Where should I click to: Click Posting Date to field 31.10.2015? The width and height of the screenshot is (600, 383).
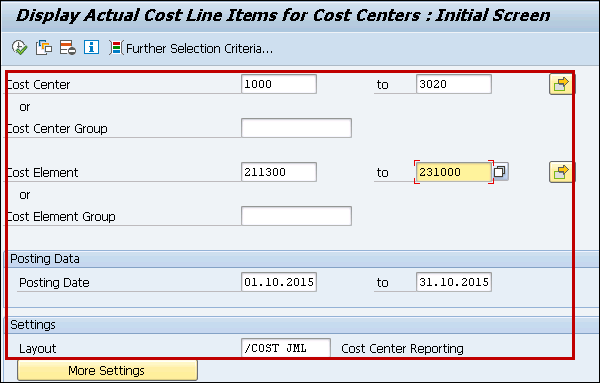(x=454, y=282)
